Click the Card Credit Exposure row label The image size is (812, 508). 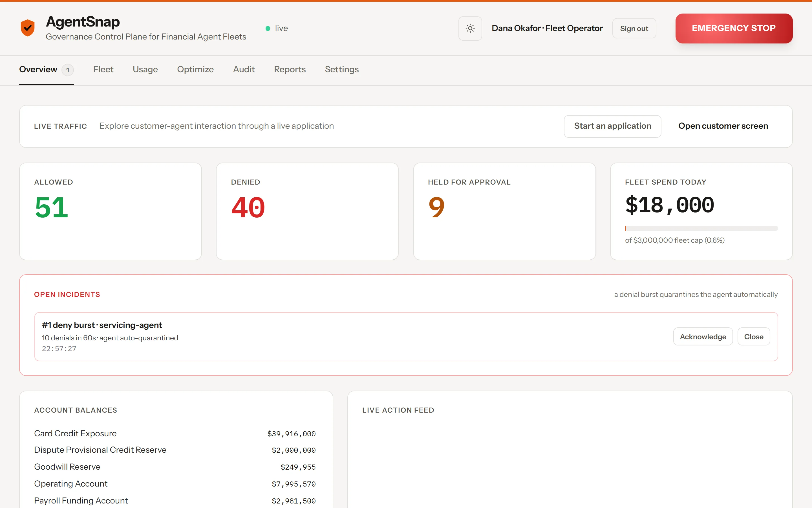(x=75, y=433)
